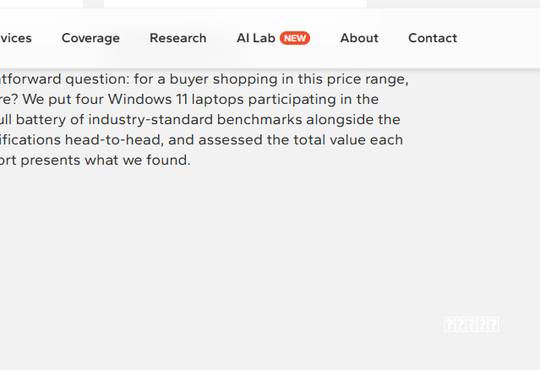Viewport: 540px width, 370px height.
Task: Open the Contact page link
Action: coord(433,38)
